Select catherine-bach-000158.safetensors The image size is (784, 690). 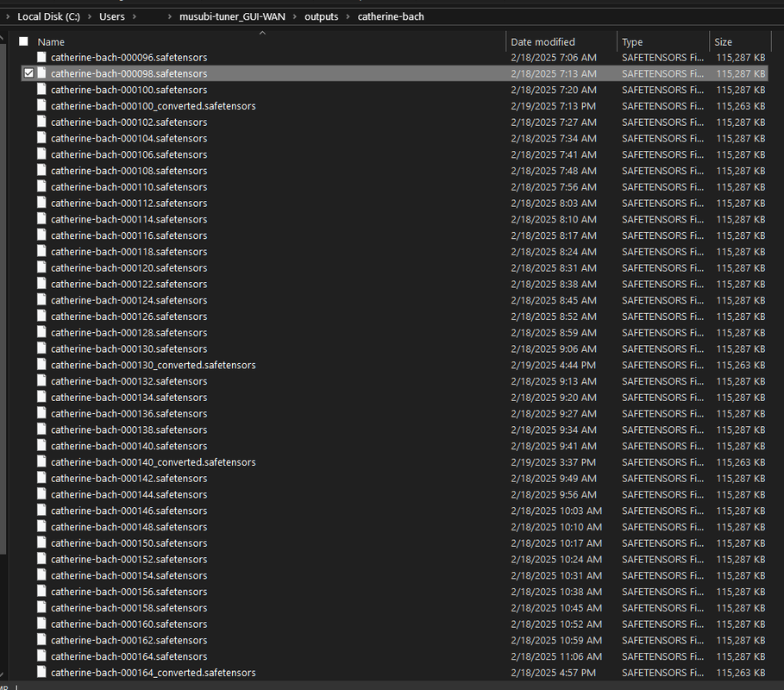point(129,607)
